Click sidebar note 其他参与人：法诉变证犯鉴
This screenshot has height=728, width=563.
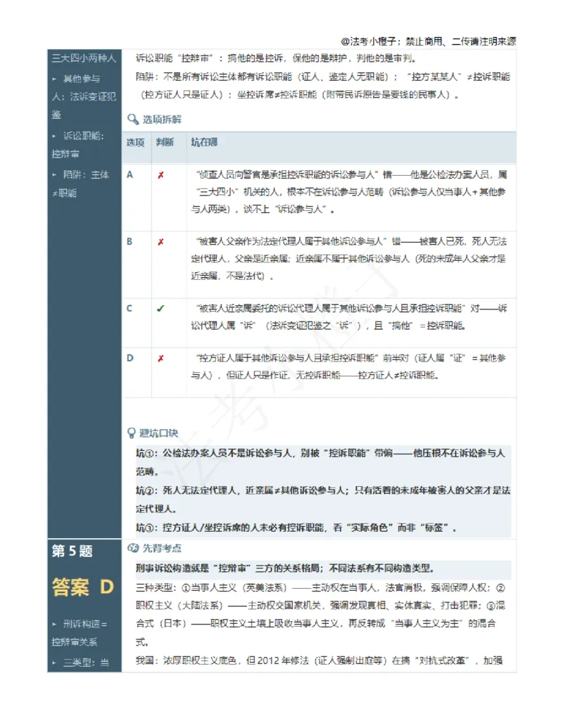click(x=84, y=96)
